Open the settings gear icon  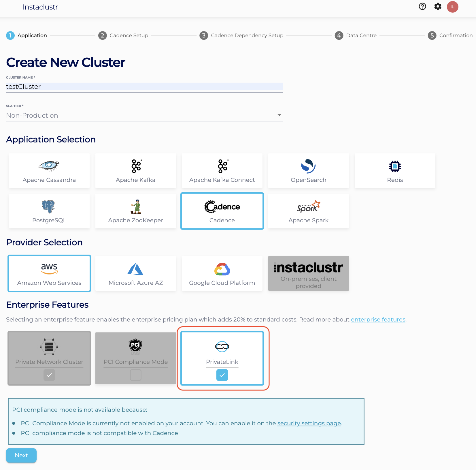tap(438, 7)
